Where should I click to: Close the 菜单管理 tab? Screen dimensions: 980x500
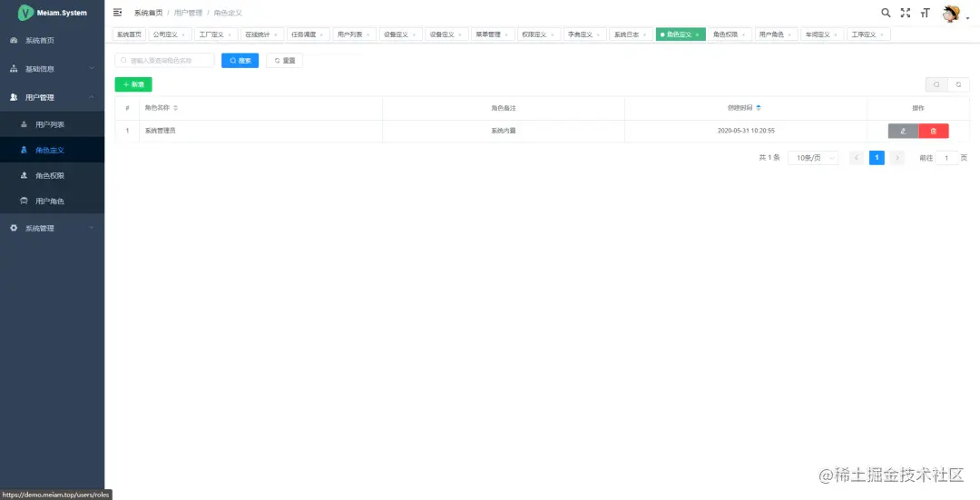point(506,35)
